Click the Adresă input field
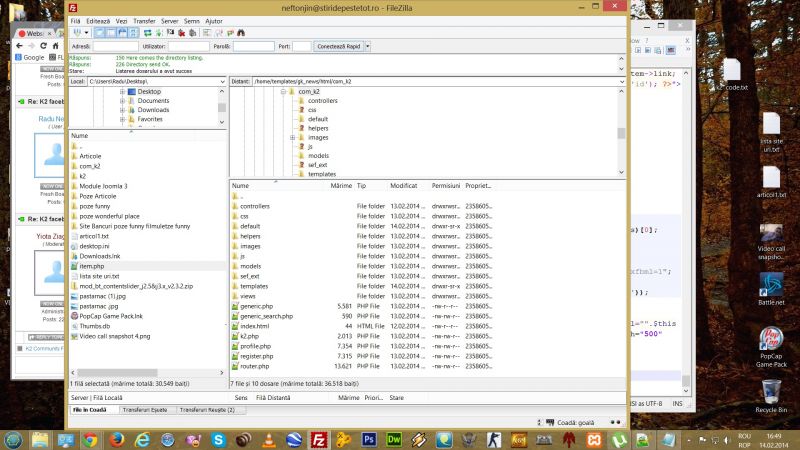 pyautogui.click(x=115, y=46)
